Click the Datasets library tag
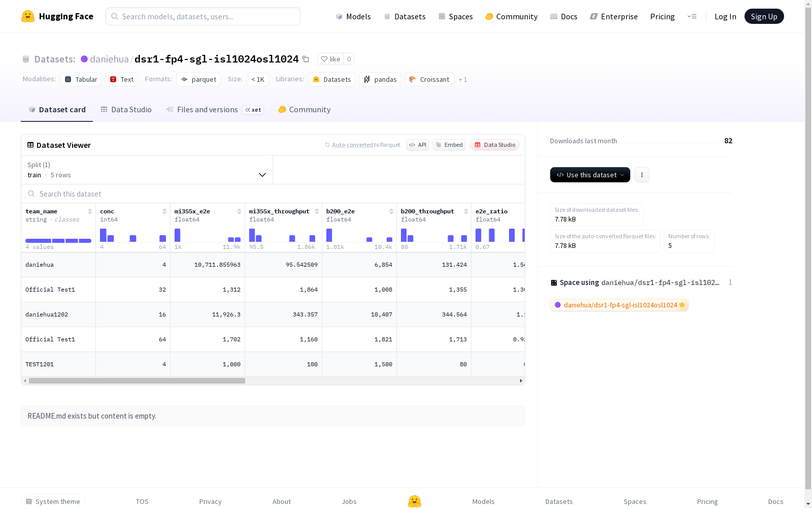Screen dimensions: 812x508 coord(332,79)
